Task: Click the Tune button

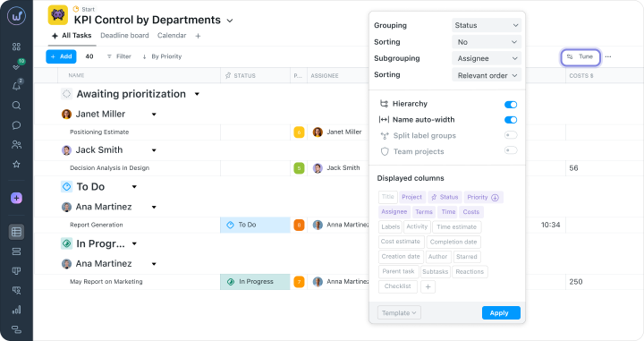Action: (580, 57)
